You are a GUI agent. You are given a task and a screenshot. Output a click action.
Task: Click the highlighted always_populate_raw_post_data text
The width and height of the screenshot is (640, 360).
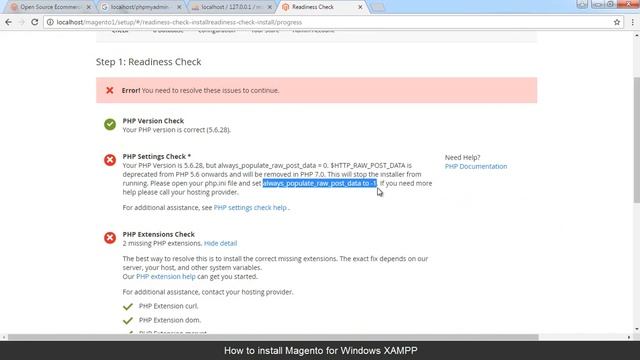coord(320,183)
